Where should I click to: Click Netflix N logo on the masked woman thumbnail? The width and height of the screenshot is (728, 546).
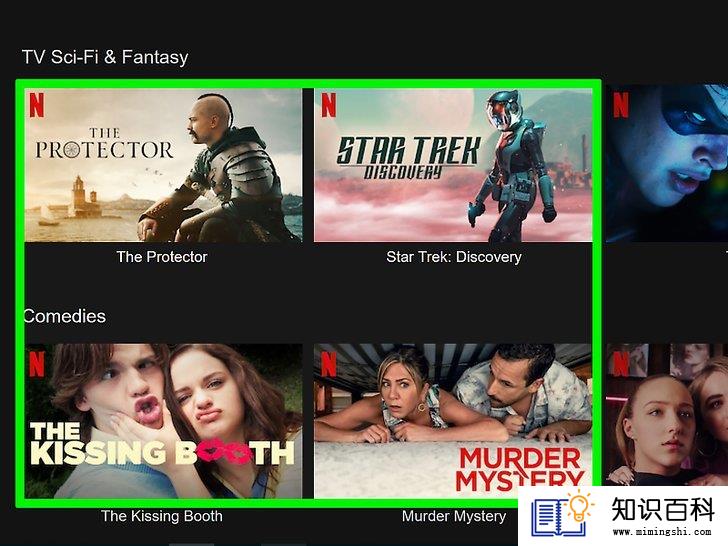(621, 105)
